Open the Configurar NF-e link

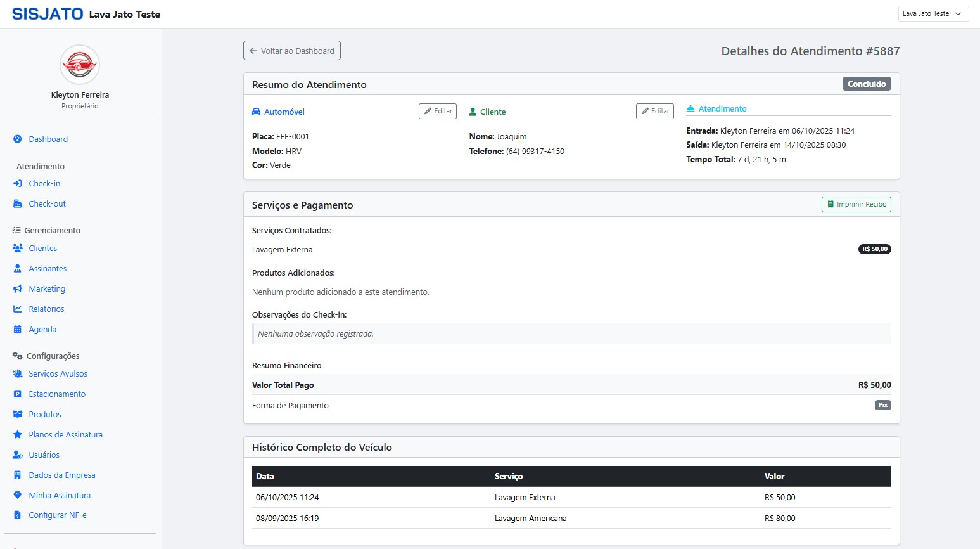point(58,515)
